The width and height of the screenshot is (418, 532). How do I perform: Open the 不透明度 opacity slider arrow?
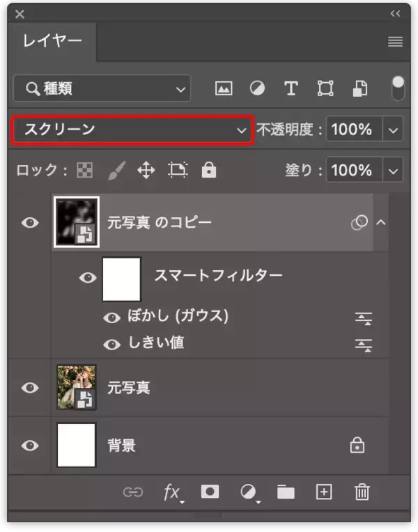393,130
